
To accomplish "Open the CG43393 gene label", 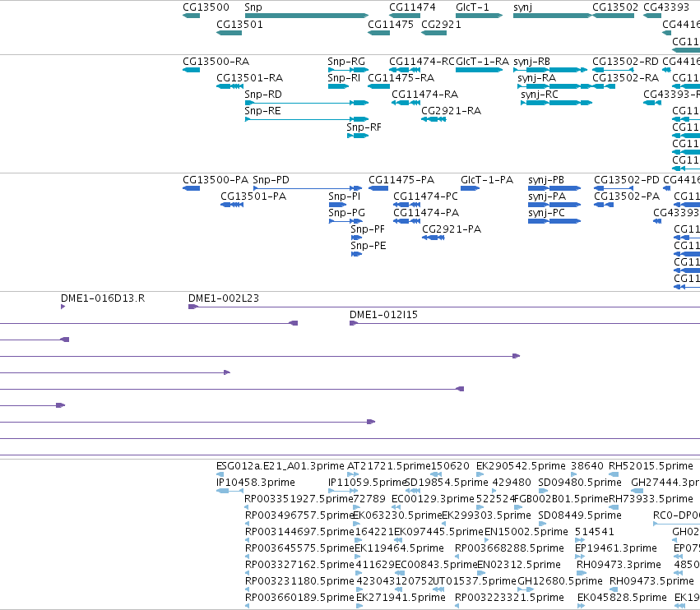I will click(666, 7).
